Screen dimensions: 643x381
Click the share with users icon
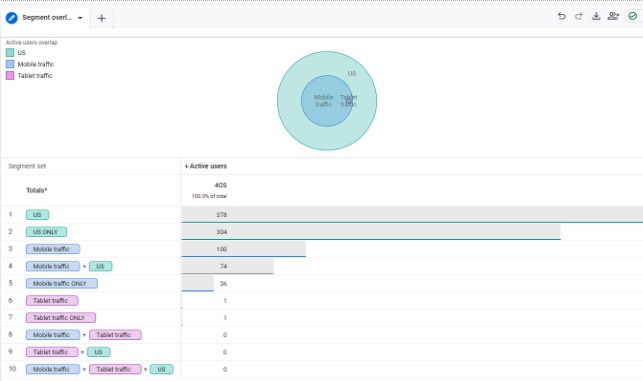(613, 16)
